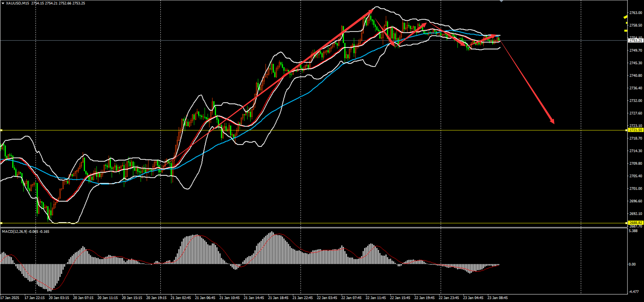Screen dimensions: 644x302
Task: Click the 2740.80 price scale value
Action: (x=636, y=75)
